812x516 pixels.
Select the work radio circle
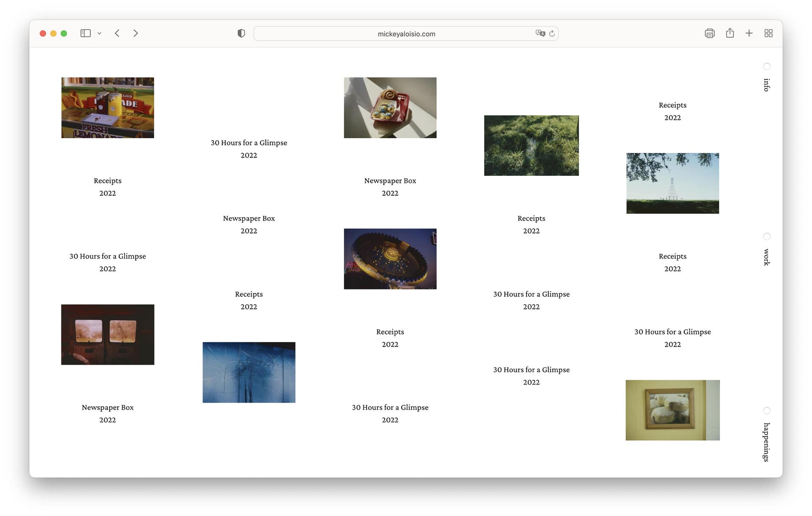coord(767,236)
